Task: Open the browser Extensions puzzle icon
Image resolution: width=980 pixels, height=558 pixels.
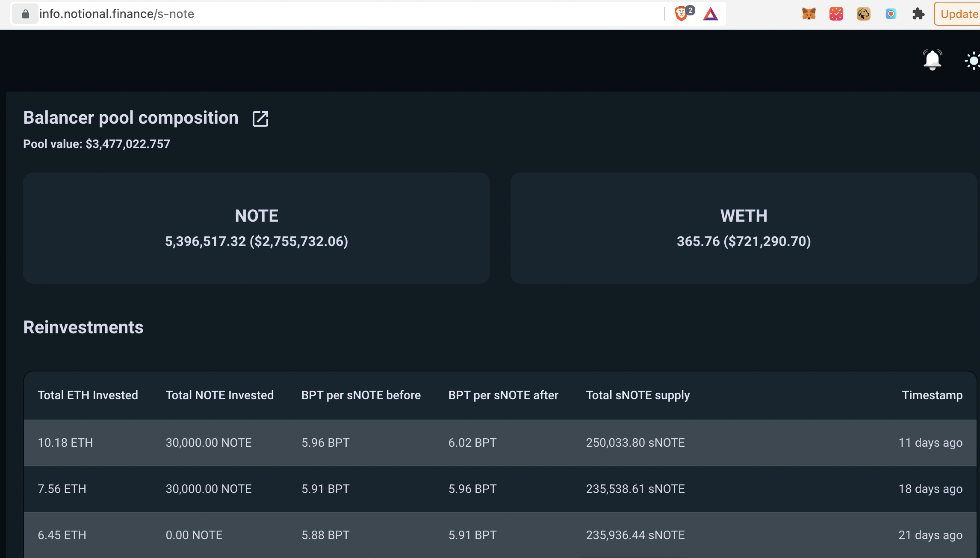Action: pos(918,14)
